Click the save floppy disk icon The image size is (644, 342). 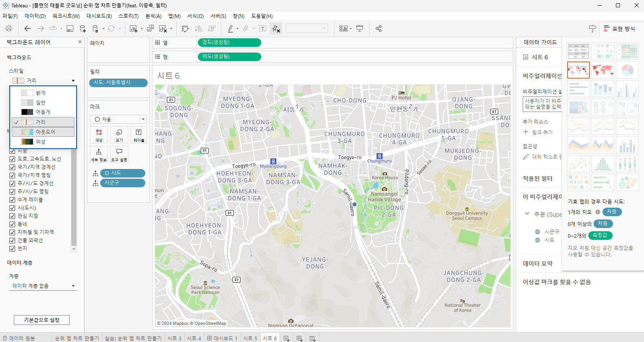point(70,28)
